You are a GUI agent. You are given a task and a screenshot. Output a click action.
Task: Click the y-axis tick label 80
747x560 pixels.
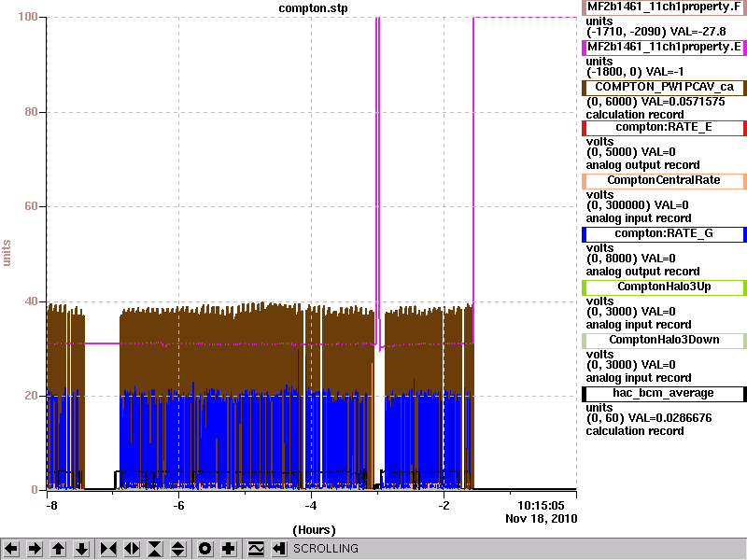click(31, 112)
